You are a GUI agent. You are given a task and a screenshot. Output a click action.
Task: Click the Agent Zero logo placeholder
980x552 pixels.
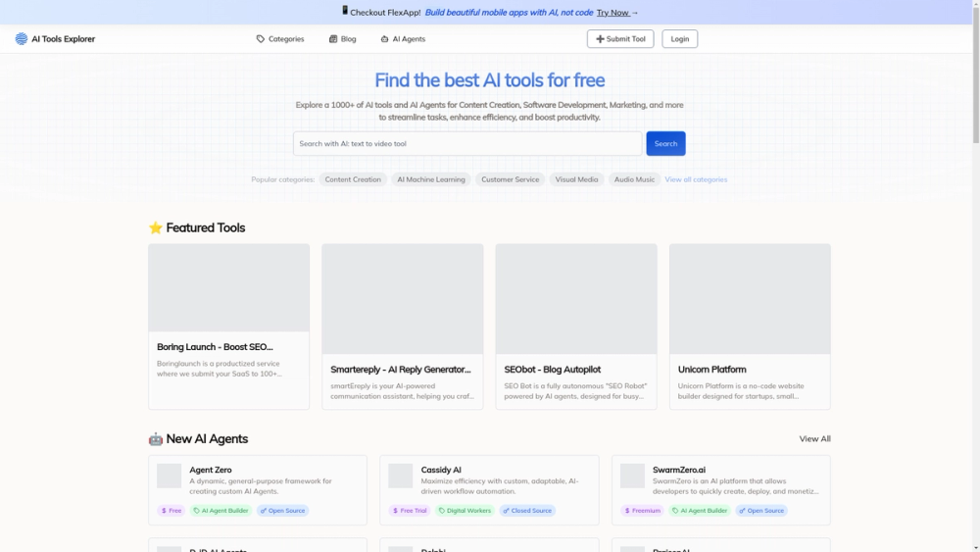click(169, 476)
